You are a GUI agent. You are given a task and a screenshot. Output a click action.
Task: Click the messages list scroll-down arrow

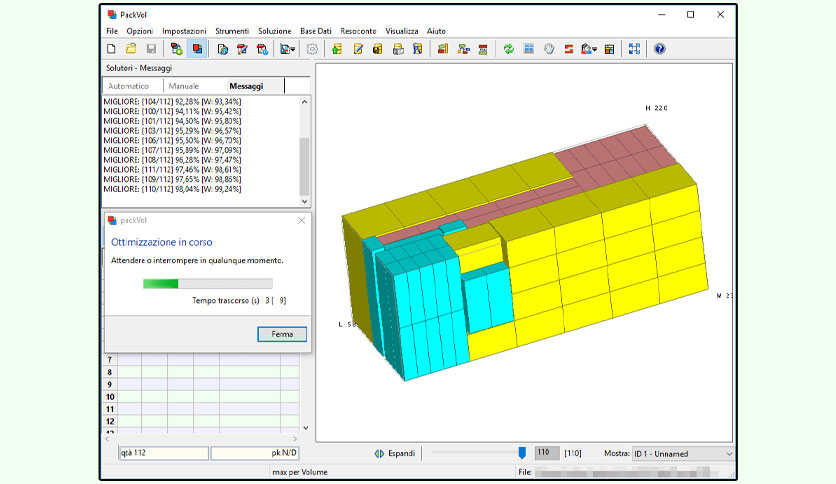pos(304,201)
